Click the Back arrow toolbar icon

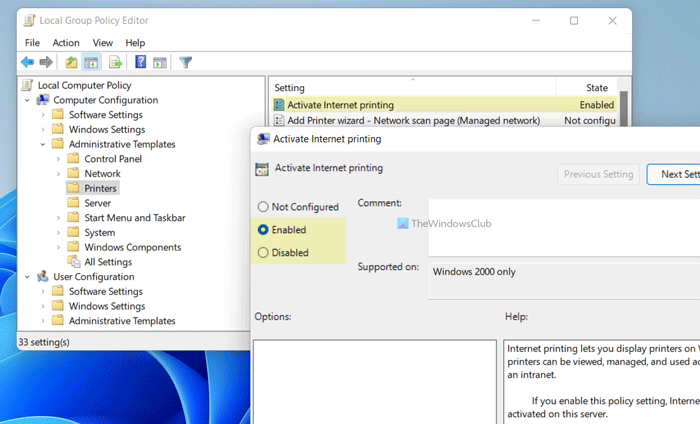pyautogui.click(x=27, y=62)
